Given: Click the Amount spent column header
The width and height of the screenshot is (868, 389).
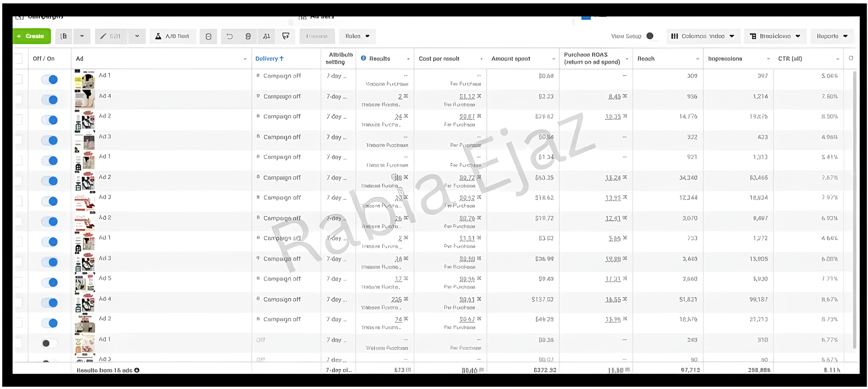Looking at the screenshot, I should pos(510,59).
